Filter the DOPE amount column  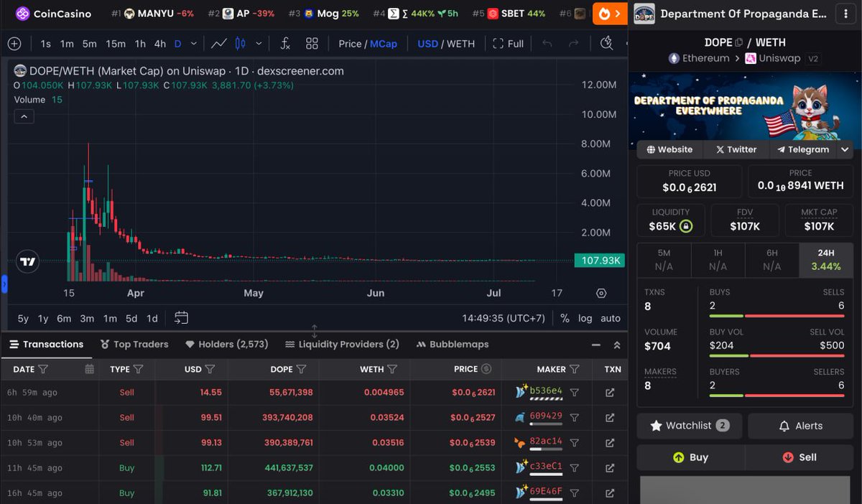301,369
